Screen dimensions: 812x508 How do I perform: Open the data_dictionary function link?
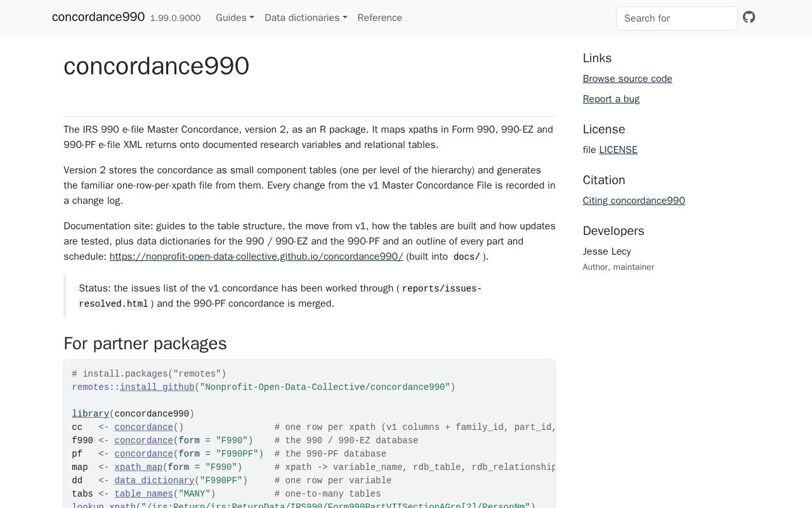point(154,481)
